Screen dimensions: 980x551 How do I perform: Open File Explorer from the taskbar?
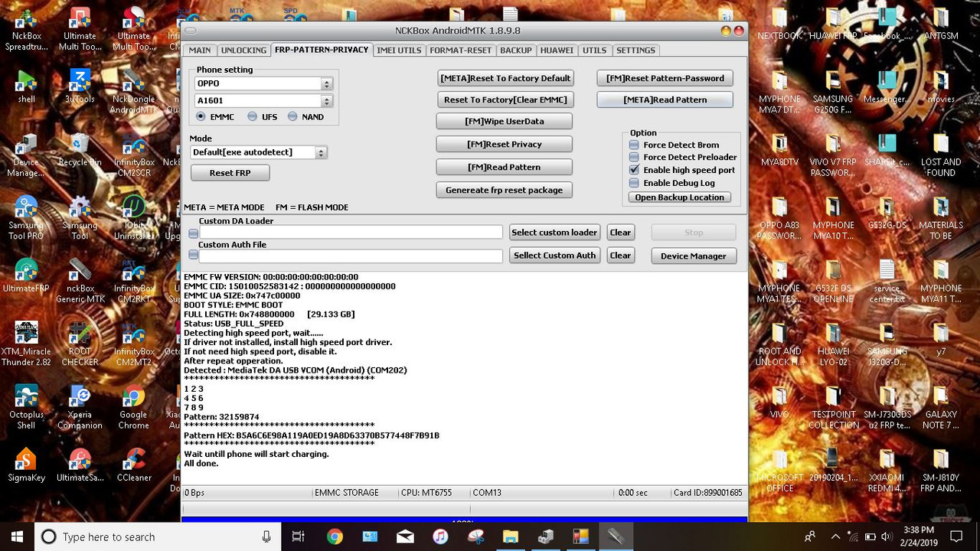(511, 536)
